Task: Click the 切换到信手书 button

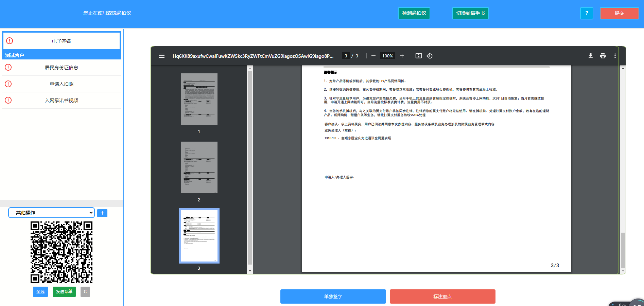Action: (x=470, y=13)
